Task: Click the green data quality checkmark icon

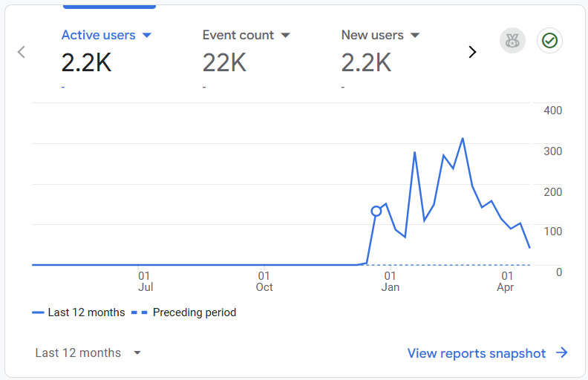Action: tap(549, 41)
